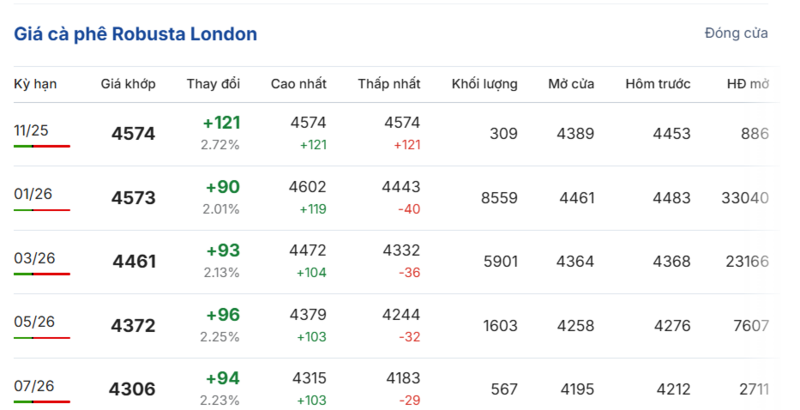
Task: Click the "Cao nhất" column header
Action: point(298,84)
